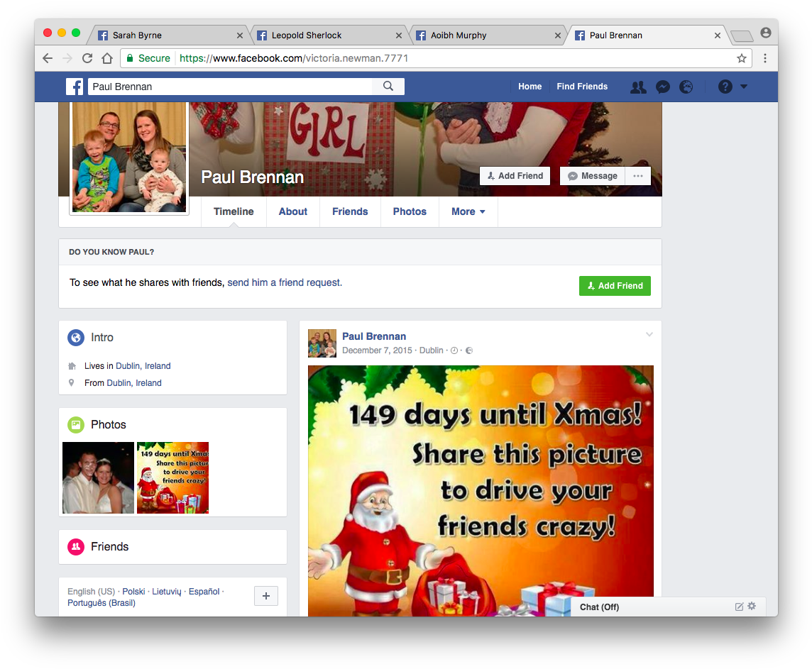Click the Facebook logo icon in header

tap(75, 87)
